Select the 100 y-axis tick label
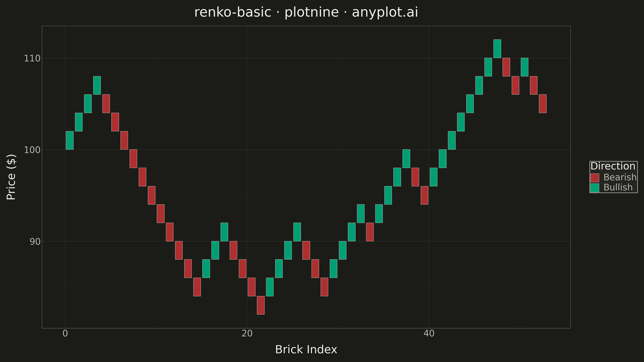644x362 pixels. coord(32,150)
